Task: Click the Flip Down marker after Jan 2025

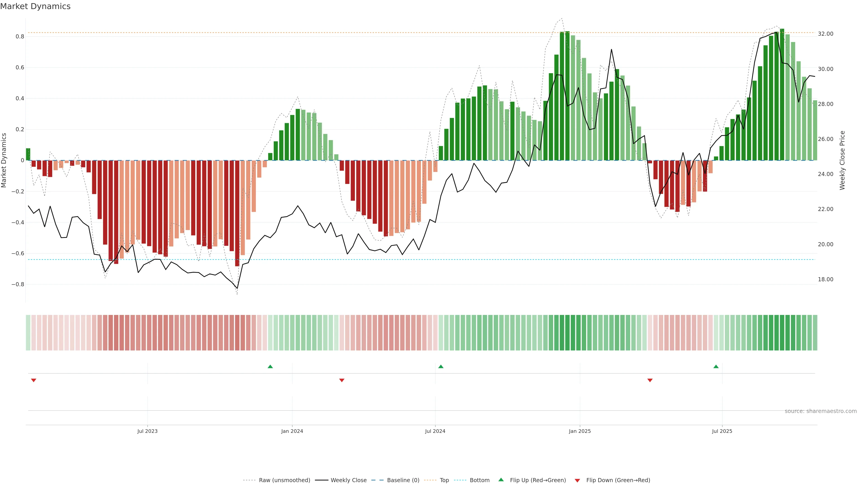Action: point(650,380)
